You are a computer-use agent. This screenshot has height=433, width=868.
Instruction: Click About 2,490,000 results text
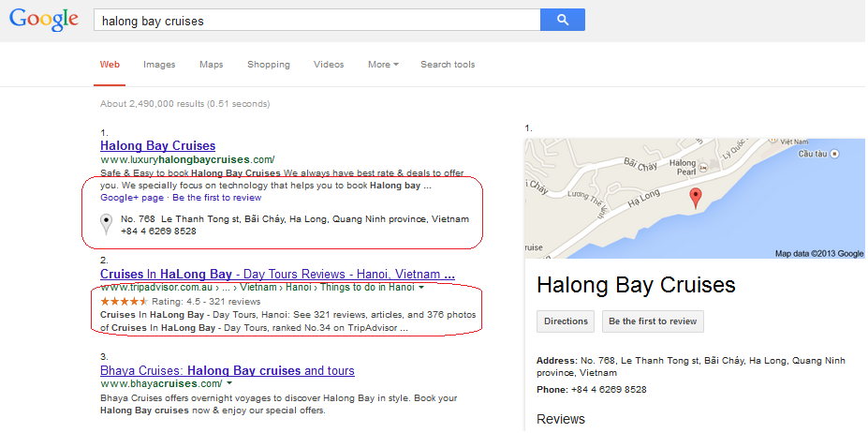pos(184,104)
